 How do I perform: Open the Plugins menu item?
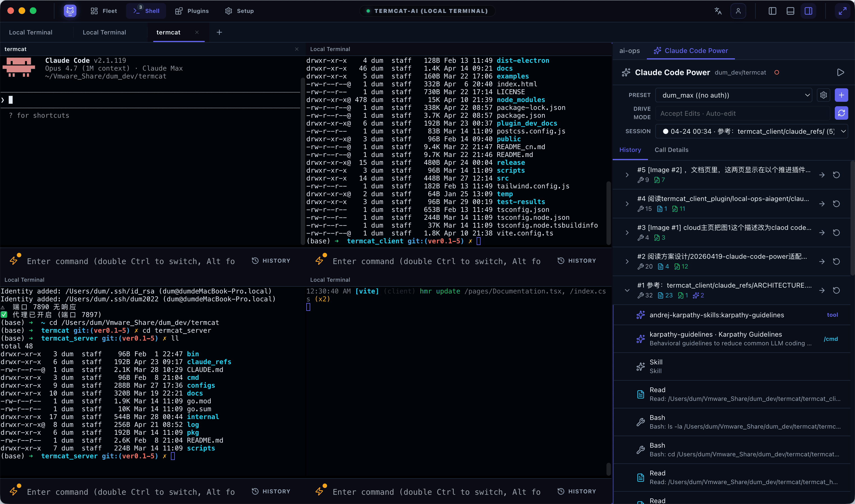click(x=192, y=11)
